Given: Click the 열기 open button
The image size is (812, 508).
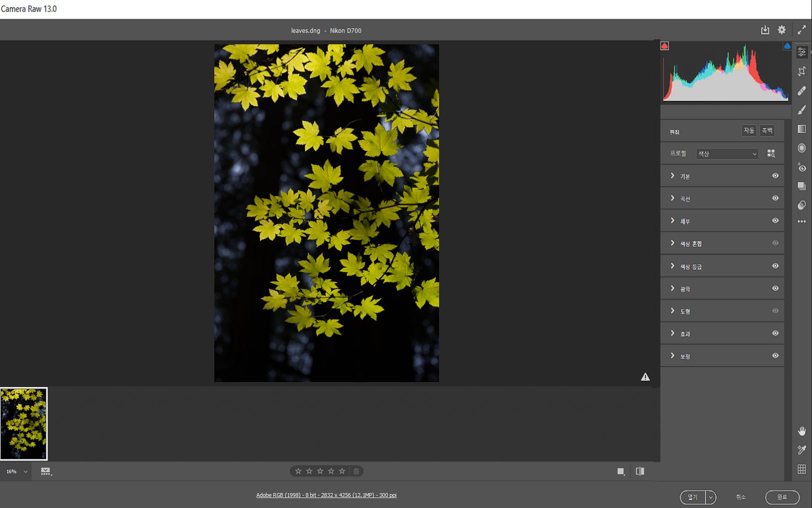Looking at the screenshot, I should (693, 498).
